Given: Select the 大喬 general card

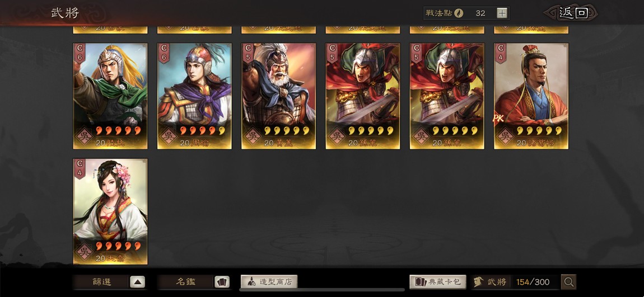Looking at the screenshot, I should (x=110, y=211).
